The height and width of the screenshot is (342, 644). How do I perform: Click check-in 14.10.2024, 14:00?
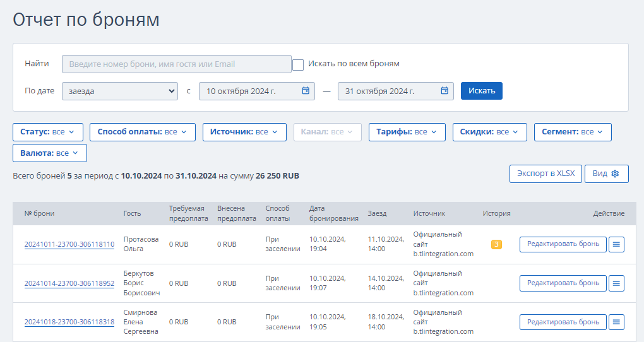(386, 283)
